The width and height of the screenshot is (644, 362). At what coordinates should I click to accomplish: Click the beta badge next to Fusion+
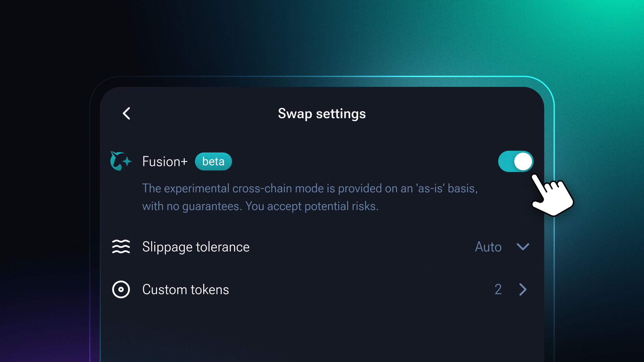point(213,161)
